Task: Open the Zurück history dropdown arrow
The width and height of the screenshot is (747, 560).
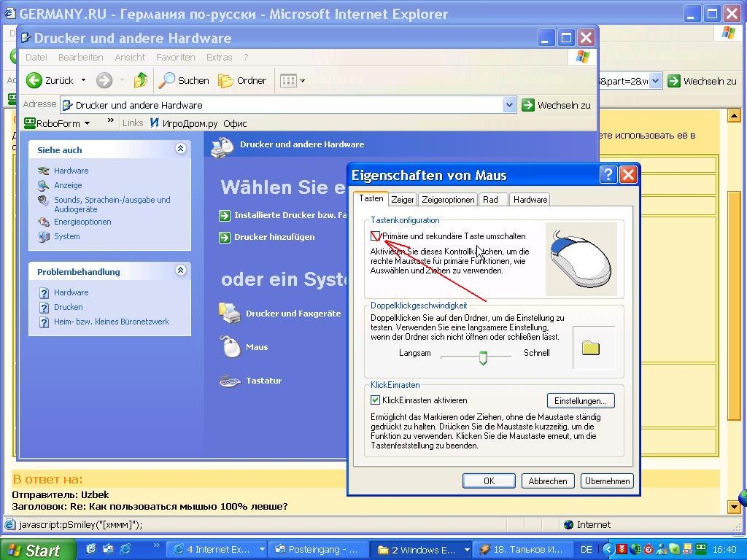Action: click(83, 80)
